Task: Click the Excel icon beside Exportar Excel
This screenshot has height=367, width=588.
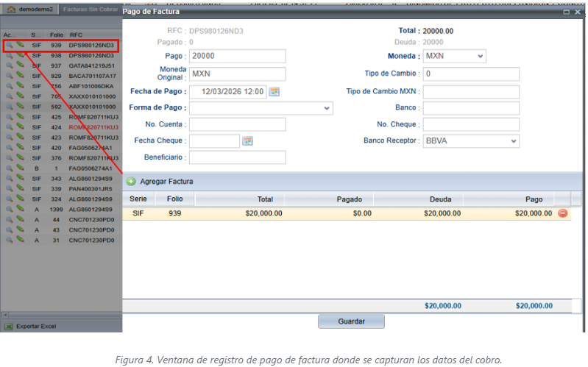Action: tap(8, 326)
